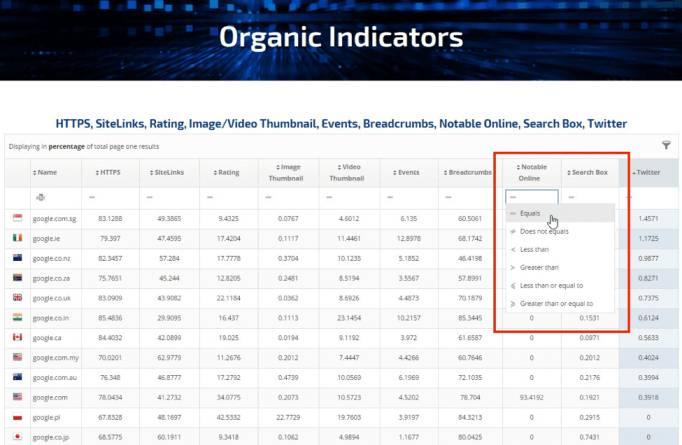This screenshot has width=682, height=445.
Task: Sort by the Rating column header
Action: pos(228,172)
